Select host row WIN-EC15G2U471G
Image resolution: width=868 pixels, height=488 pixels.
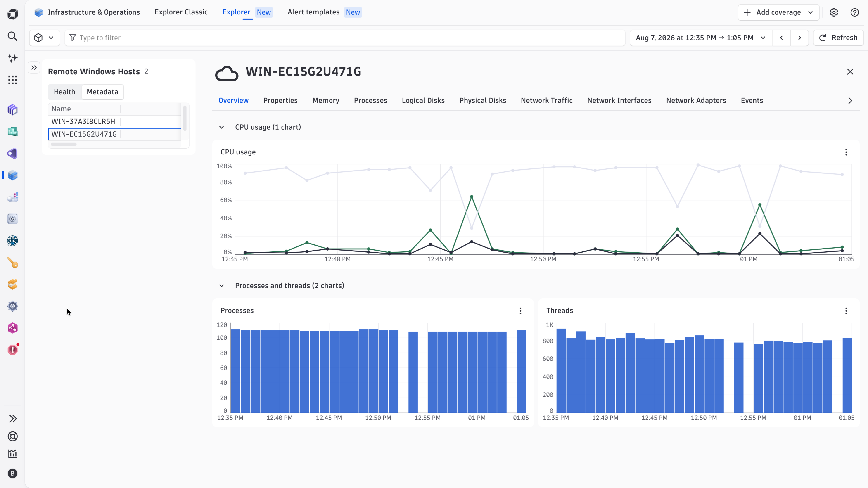(x=115, y=134)
